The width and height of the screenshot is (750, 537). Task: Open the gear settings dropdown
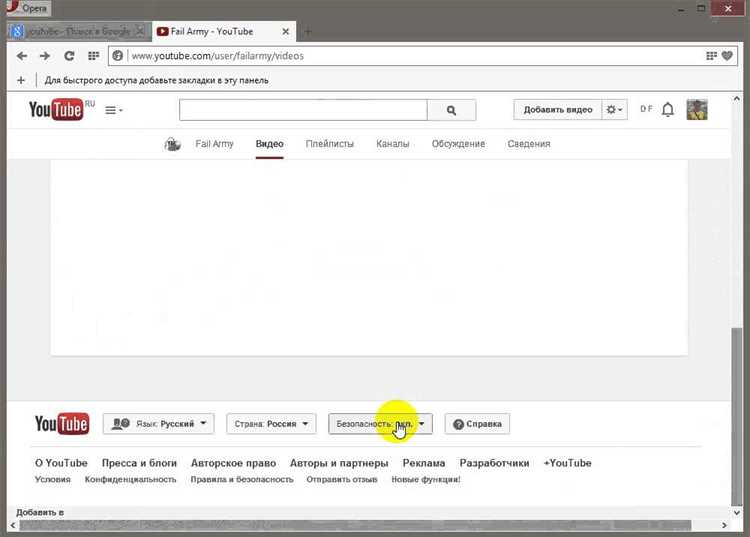tap(615, 110)
